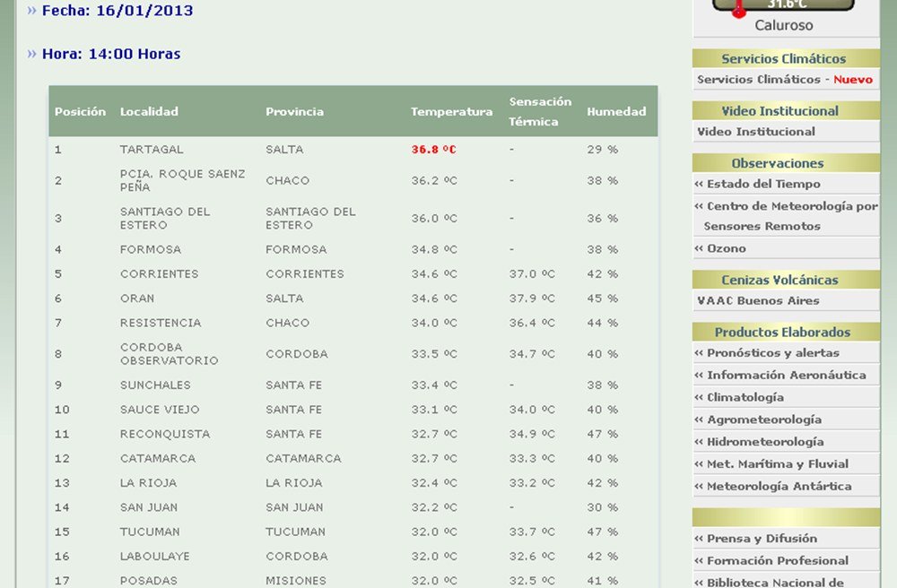Screen dimensions: 897x588
Task: Open Met. Marítima y Fluvial
Action: pyautogui.click(x=777, y=464)
